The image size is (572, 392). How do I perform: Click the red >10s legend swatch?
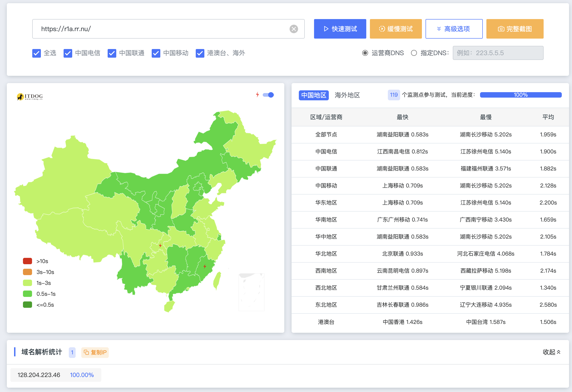[27, 261]
